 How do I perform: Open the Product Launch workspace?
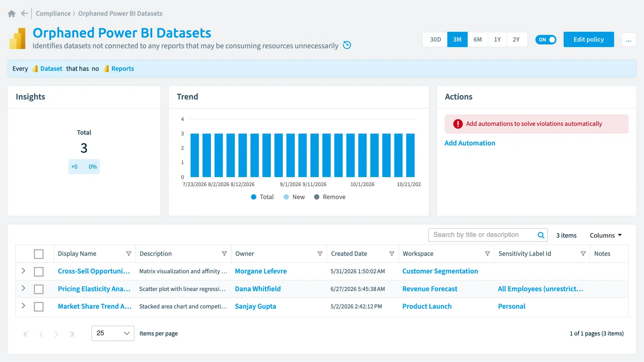(x=427, y=306)
